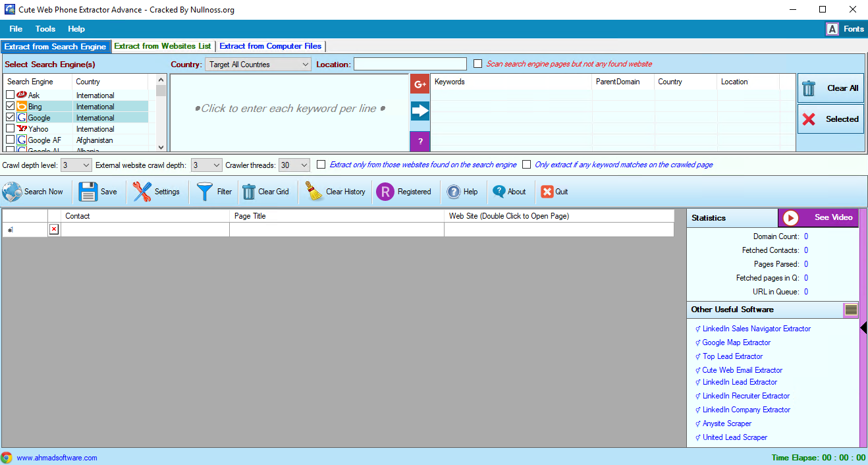The height and width of the screenshot is (465, 868).
Task: Open the Crawl depth level dropdown
Action: [76, 165]
